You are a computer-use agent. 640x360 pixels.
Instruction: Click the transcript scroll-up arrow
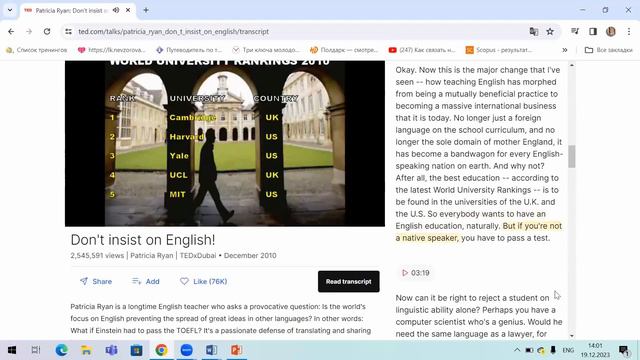pyautogui.click(x=572, y=65)
